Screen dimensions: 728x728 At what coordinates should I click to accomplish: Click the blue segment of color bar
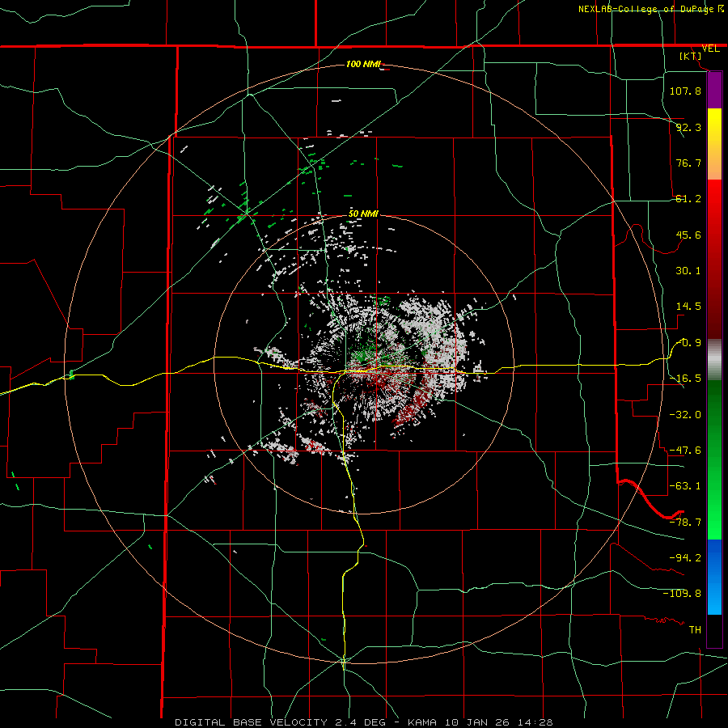click(714, 577)
